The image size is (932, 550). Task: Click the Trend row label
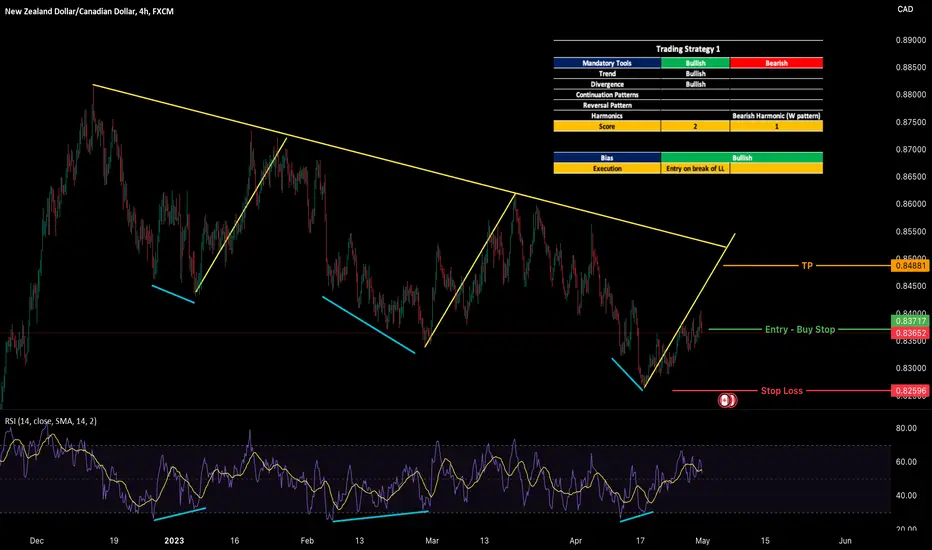click(607, 74)
